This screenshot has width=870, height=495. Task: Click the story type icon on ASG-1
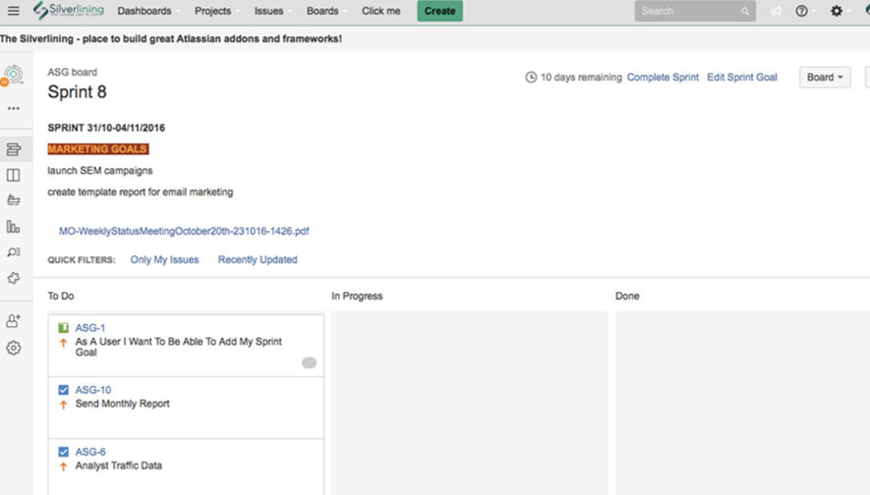(x=63, y=328)
